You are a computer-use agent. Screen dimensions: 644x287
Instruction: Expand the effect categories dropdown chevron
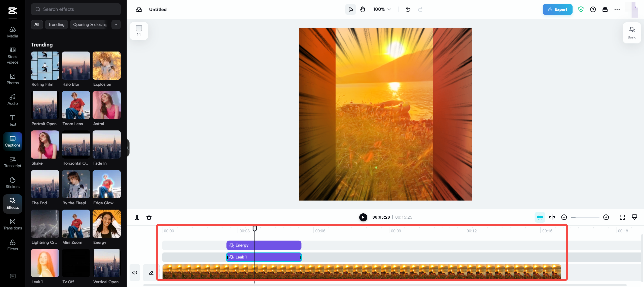click(116, 25)
